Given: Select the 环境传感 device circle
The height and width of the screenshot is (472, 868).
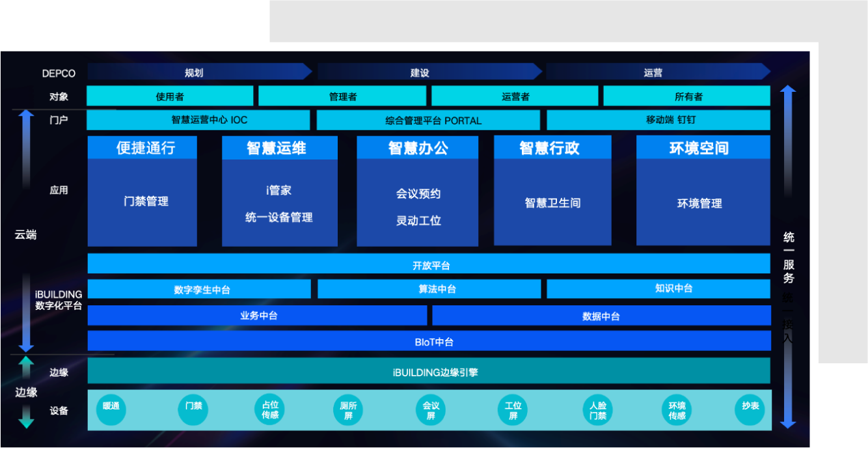Looking at the screenshot, I should pyautogui.click(x=677, y=410).
